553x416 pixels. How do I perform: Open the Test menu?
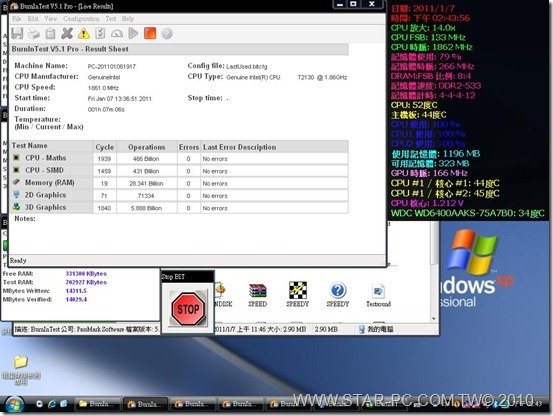pos(111,18)
